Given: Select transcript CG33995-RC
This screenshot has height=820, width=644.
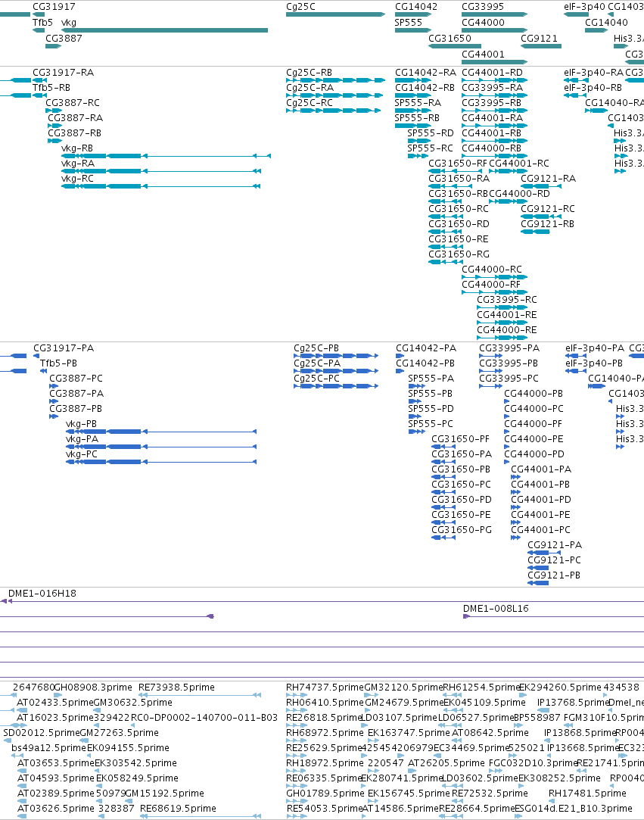Looking at the screenshot, I should click(507, 300).
